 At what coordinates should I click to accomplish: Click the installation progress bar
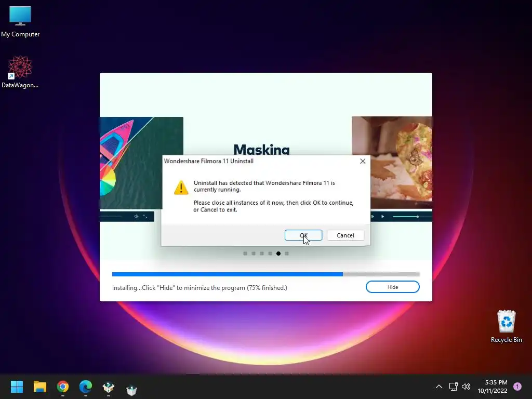coord(265,274)
